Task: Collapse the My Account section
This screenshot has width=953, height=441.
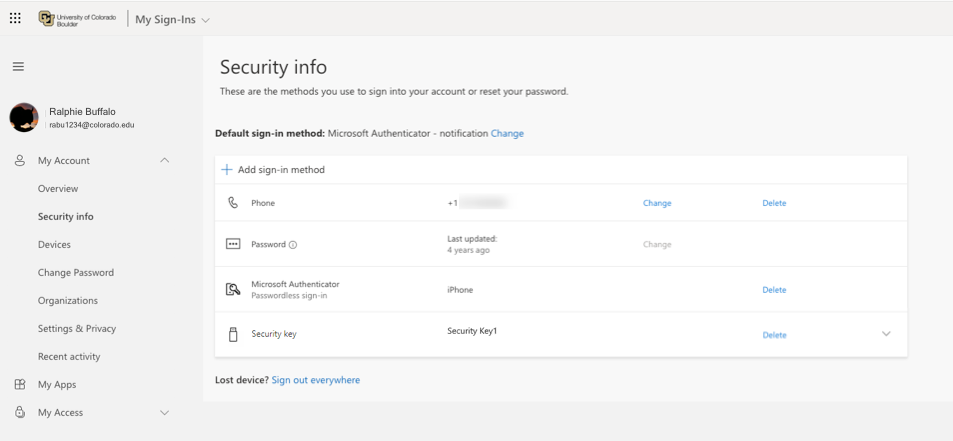Action: click(x=165, y=161)
